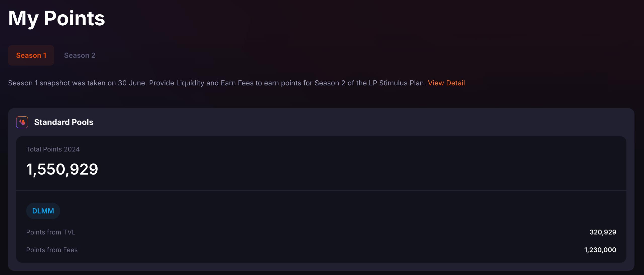
Task: Click the '2024' in Total Points label
Action: [72, 149]
